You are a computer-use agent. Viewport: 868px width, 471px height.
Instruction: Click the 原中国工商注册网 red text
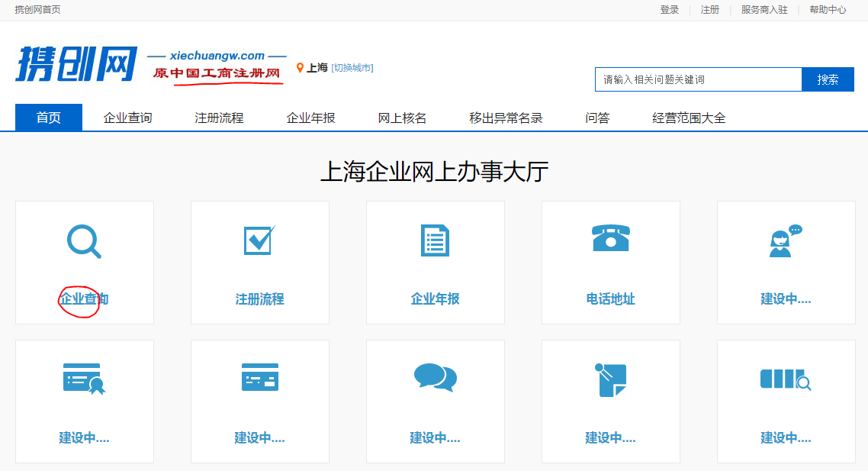(x=217, y=73)
